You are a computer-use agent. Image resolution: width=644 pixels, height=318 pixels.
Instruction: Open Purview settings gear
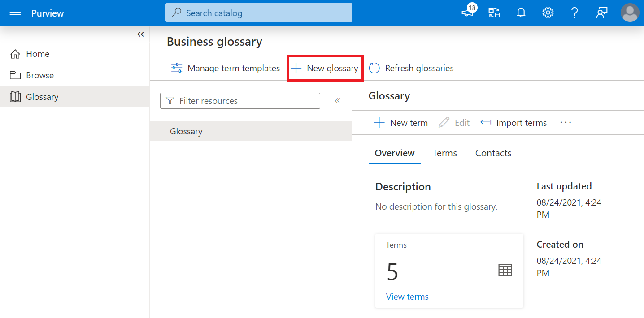pyautogui.click(x=548, y=13)
